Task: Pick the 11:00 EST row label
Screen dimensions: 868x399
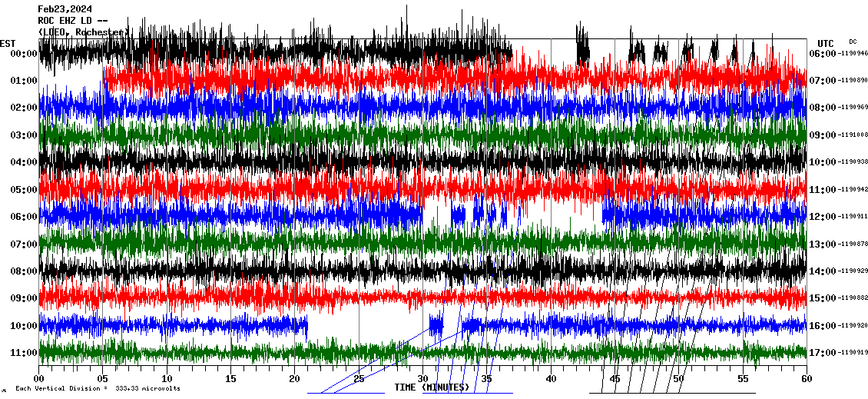Action: 23,352
